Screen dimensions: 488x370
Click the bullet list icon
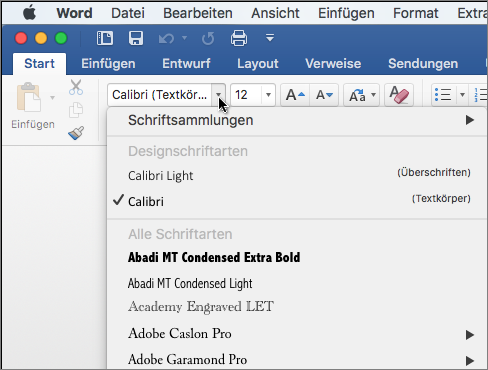(443, 95)
